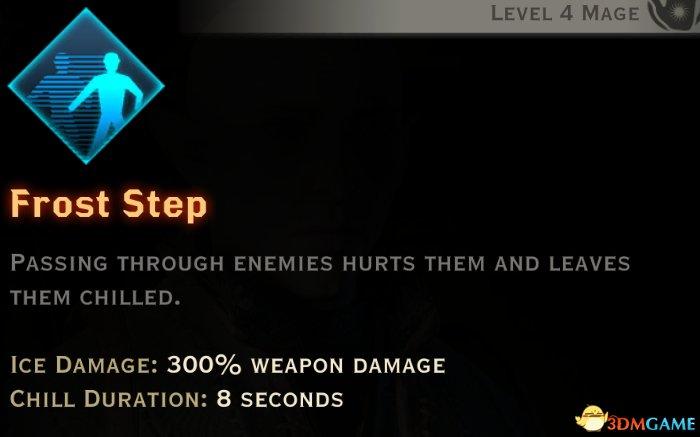The width and height of the screenshot is (700, 437).
Task: Click the Frost Step diamond ability icon
Action: (86, 86)
